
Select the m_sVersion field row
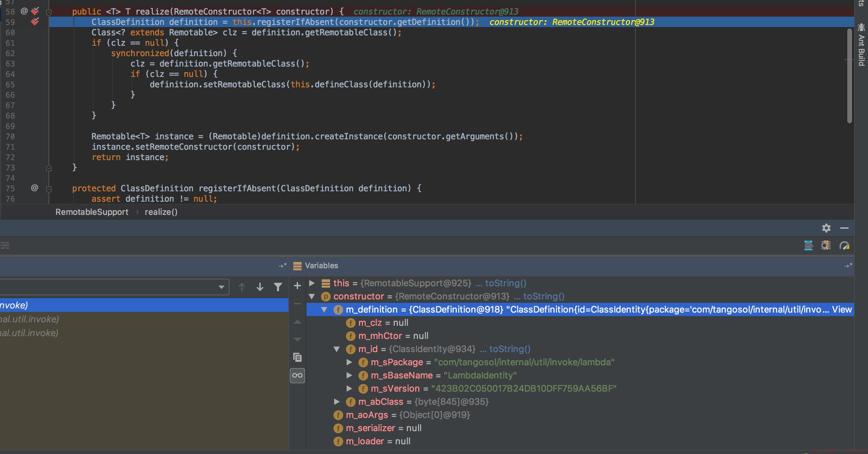coord(580,388)
